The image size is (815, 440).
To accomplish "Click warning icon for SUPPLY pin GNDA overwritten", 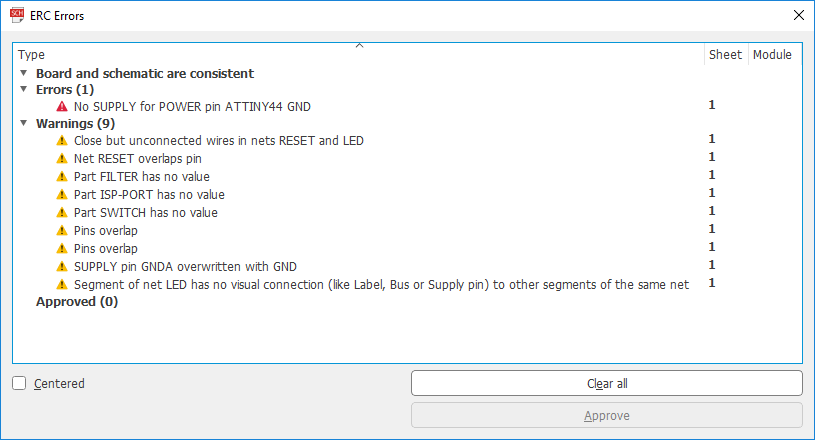I will (x=62, y=267).
